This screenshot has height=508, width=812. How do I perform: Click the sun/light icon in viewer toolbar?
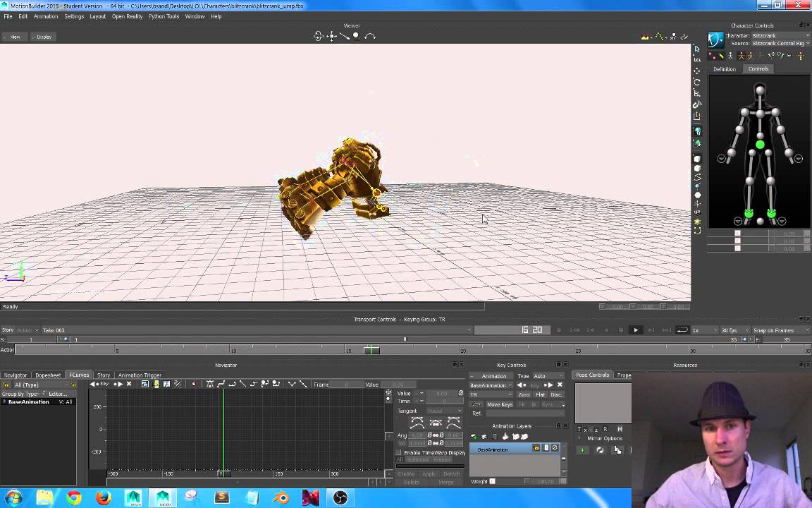[x=697, y=222]
